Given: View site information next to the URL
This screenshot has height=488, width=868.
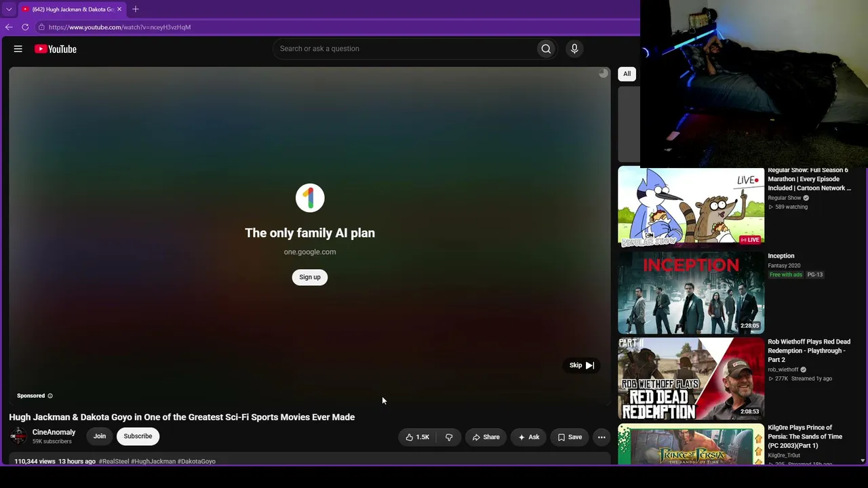Looking at the screenshot, I should [41, 27].
